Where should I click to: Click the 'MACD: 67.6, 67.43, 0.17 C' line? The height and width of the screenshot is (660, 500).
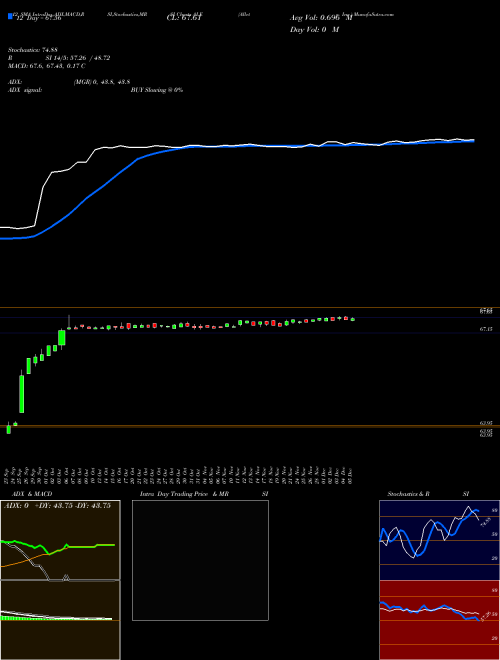click(x=47, y=66)
